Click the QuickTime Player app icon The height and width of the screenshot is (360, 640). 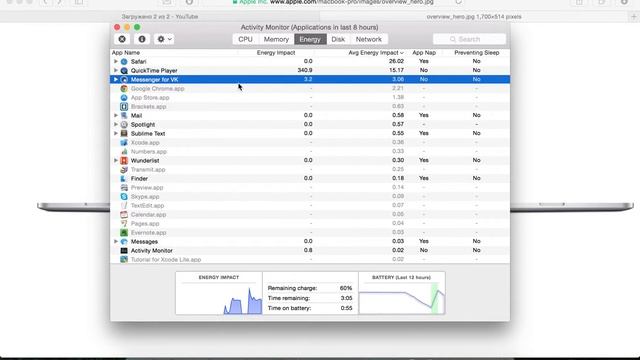(x=124, y=71)
